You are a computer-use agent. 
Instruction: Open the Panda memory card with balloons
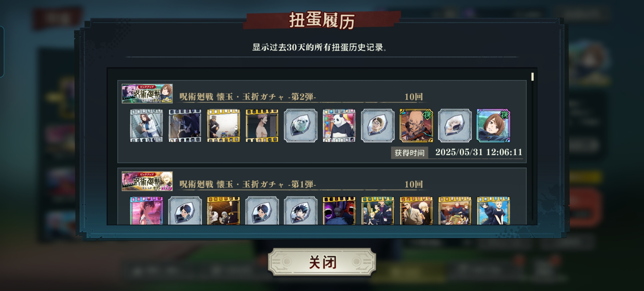point(339,126)
